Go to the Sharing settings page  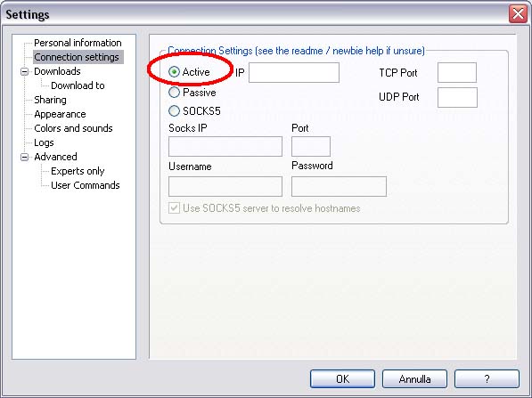pyautogui.click(x=50, y=100)
